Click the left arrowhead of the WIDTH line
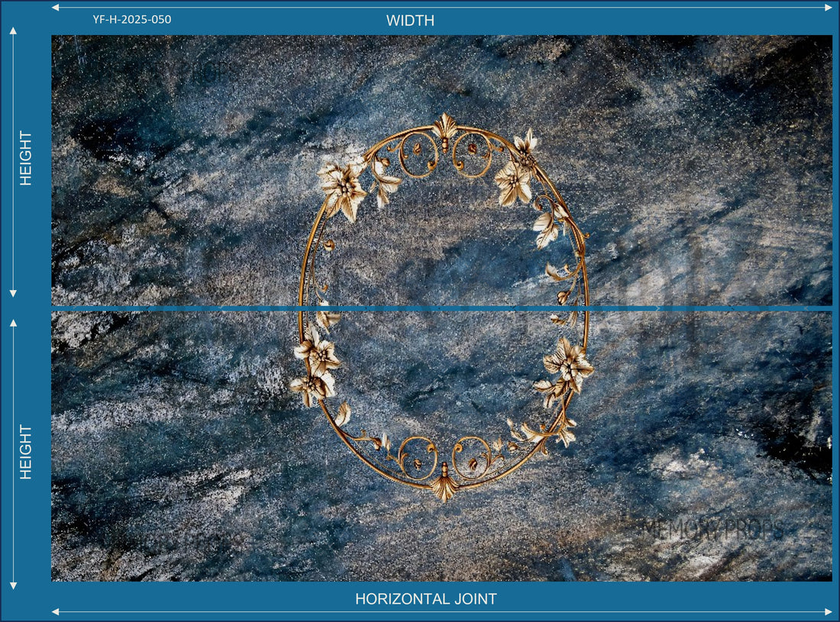The image size is (840, 622). coord(56,8)
